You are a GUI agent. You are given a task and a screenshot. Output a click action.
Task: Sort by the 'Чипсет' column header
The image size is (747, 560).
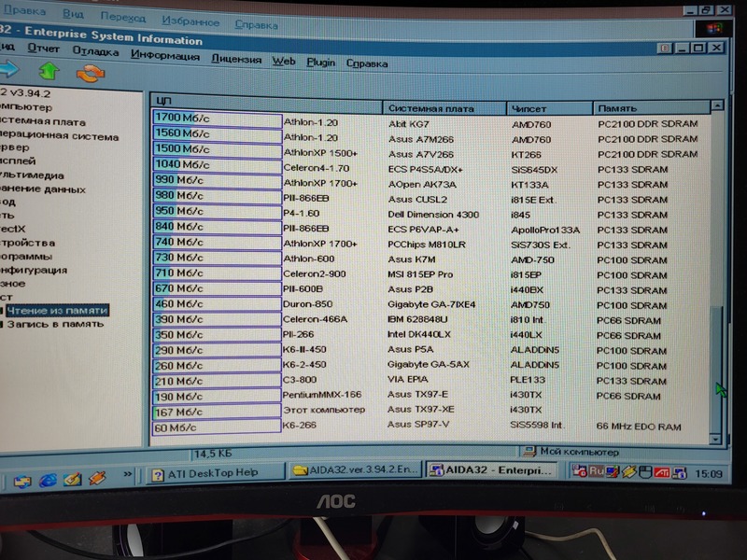[x=549, y=108]
